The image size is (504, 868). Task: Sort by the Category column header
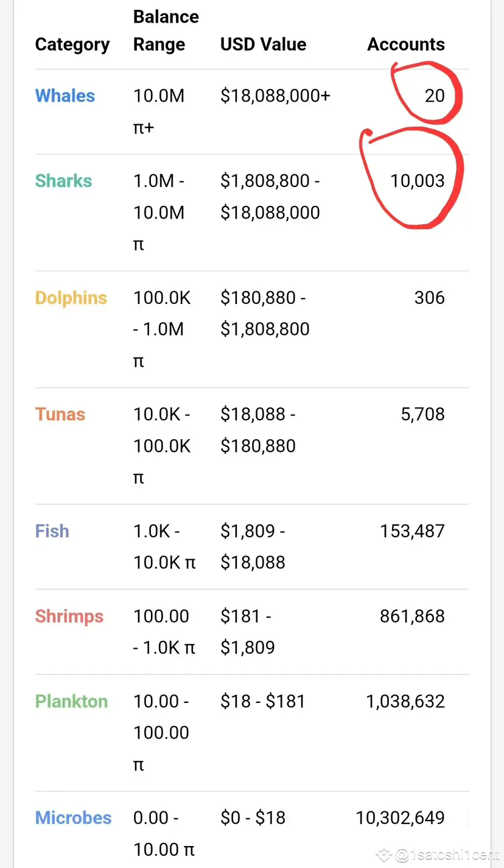[72, 44]
